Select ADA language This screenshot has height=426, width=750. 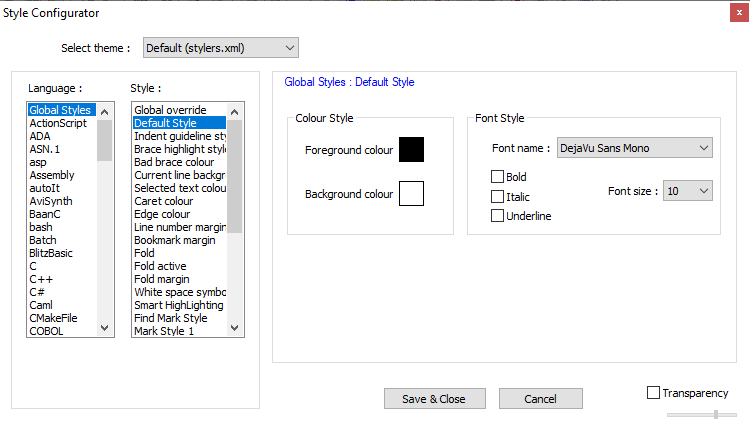click(x=62, y=136)
